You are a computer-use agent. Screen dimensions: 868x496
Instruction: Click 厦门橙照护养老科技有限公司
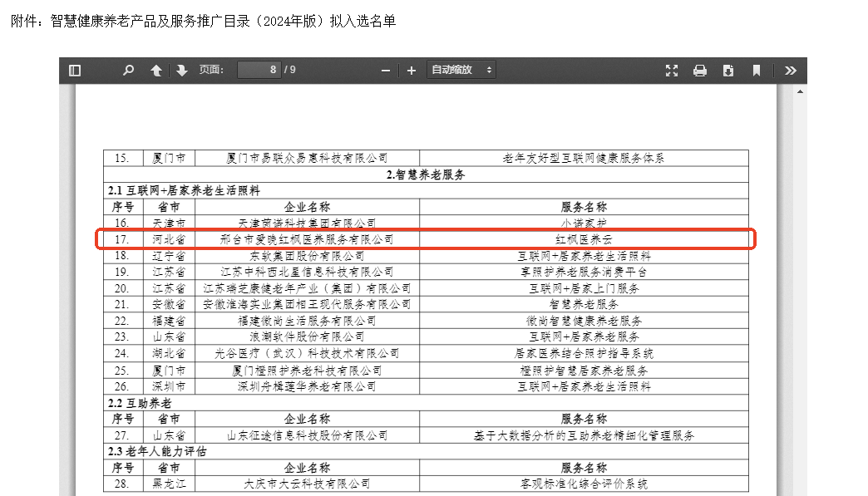click(307, 371)
